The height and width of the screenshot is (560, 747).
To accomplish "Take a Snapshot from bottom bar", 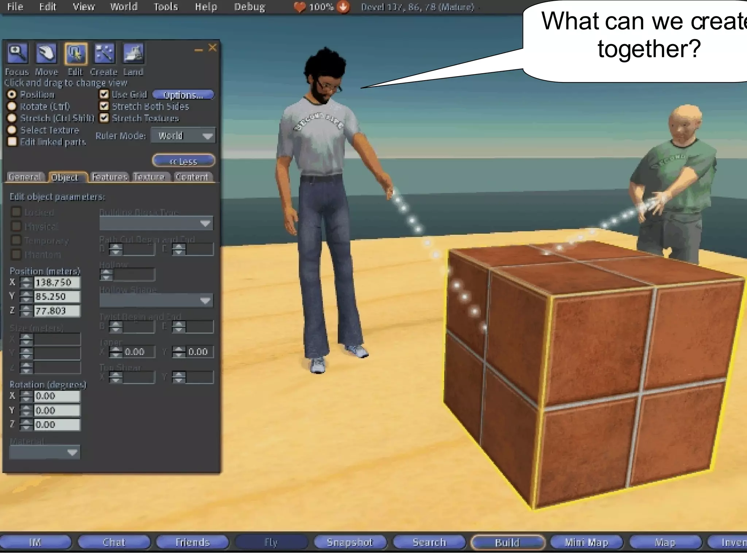I will pos(350,542).
